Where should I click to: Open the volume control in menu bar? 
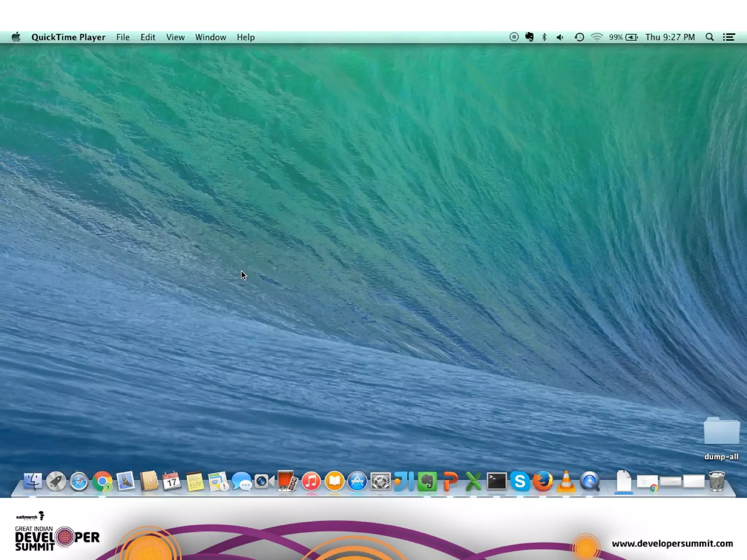coord(560,37)
